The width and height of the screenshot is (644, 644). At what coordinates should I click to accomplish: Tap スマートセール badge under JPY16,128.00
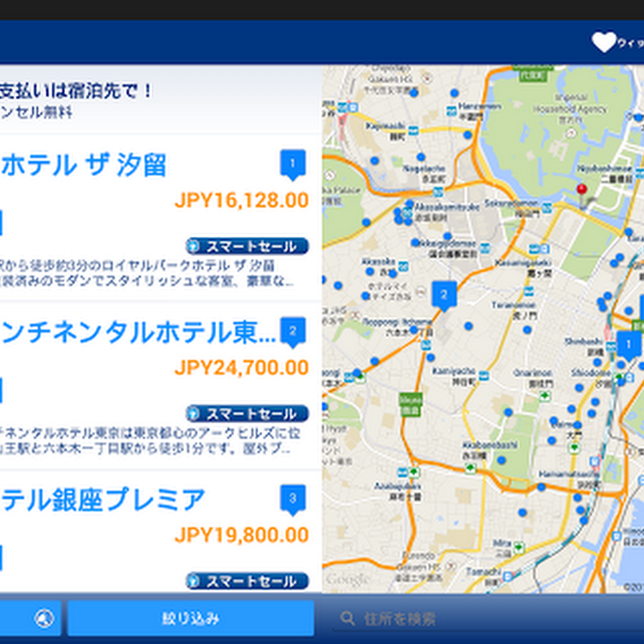coord(247,246)
